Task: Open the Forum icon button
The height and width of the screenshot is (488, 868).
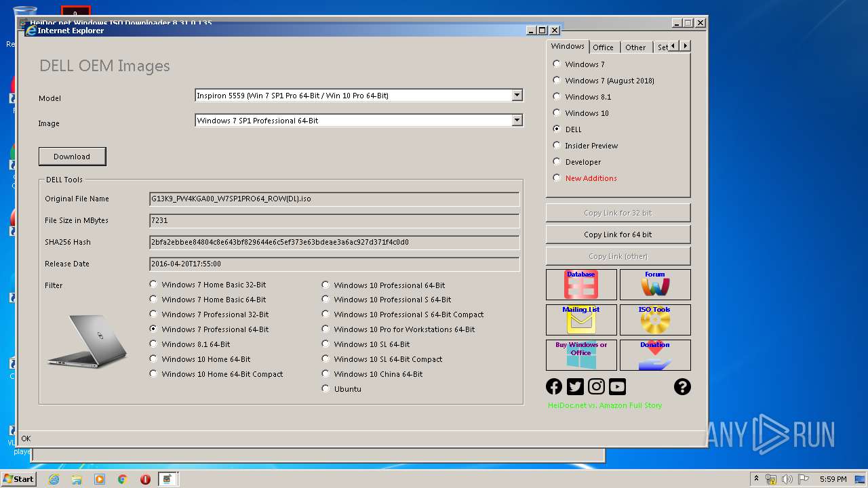Action: 655,285
